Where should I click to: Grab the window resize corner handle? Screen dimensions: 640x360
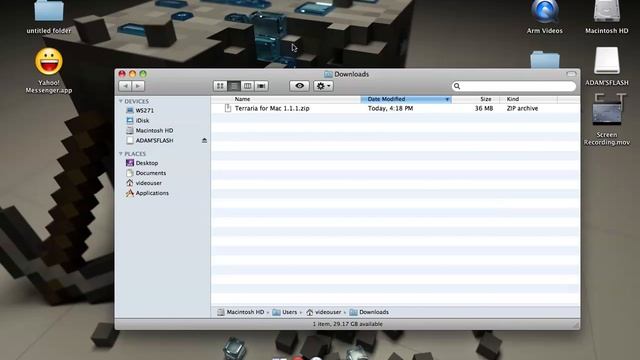coord(576,325)
